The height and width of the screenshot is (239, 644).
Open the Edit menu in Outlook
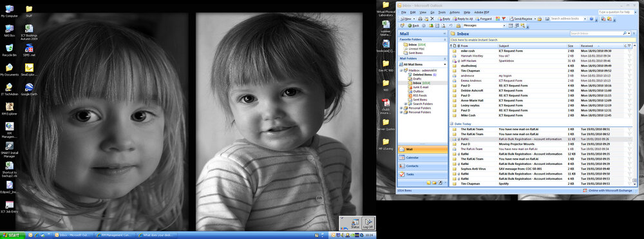click(x=413, y=12)
